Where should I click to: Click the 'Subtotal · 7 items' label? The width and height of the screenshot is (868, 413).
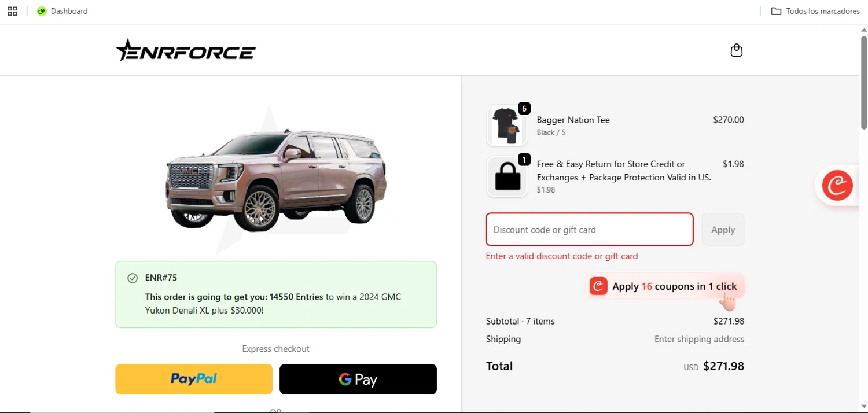click(x=520, y=321)
